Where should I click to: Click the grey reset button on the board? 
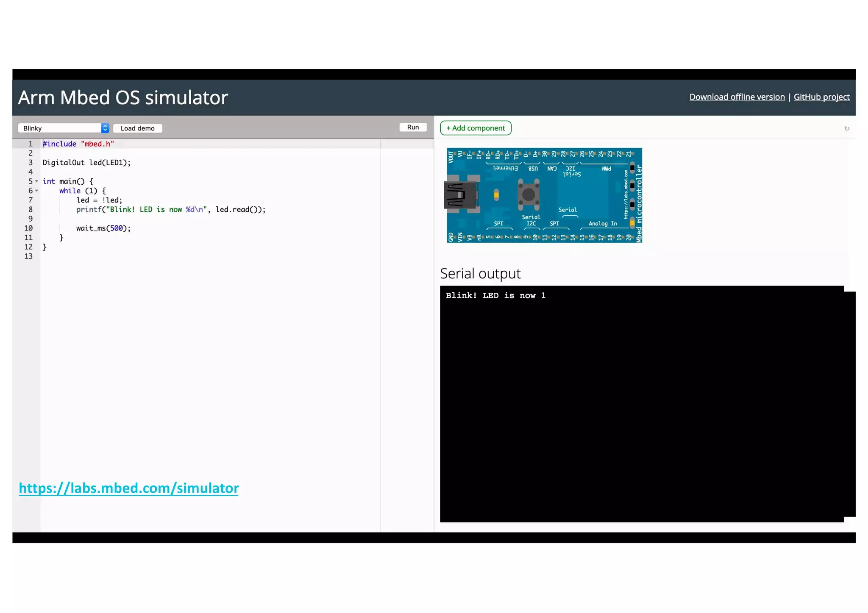[x=529, y=194]
